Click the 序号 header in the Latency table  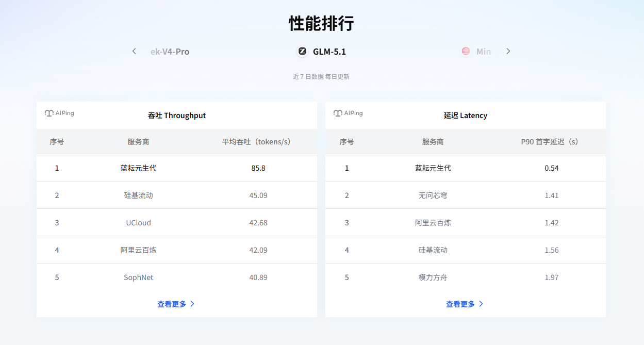(346, 142)
